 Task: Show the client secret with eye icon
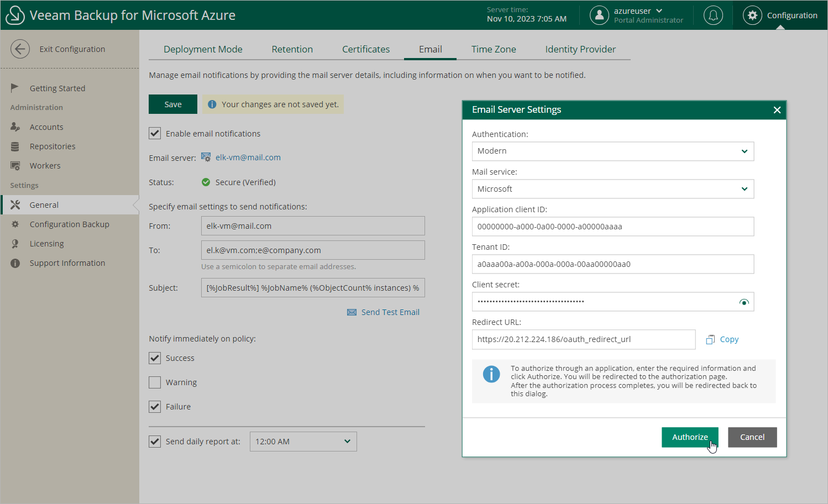click(744, 302)
